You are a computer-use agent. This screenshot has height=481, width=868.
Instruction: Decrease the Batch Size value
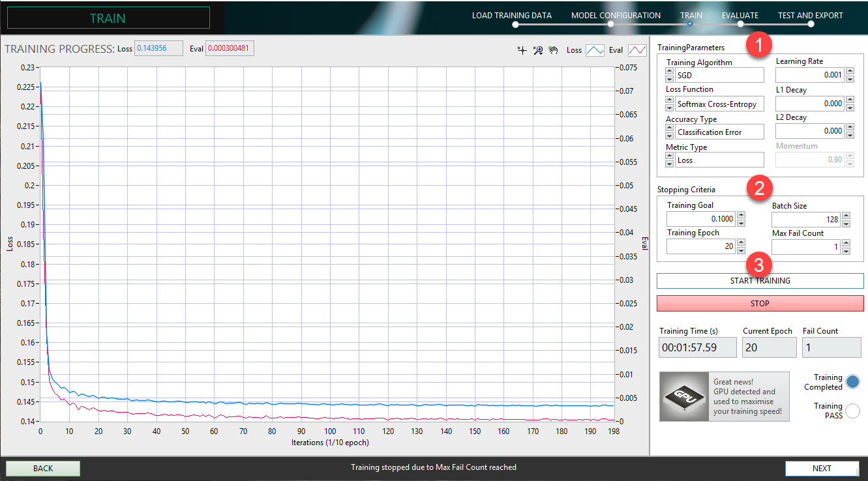click(846, 224)
